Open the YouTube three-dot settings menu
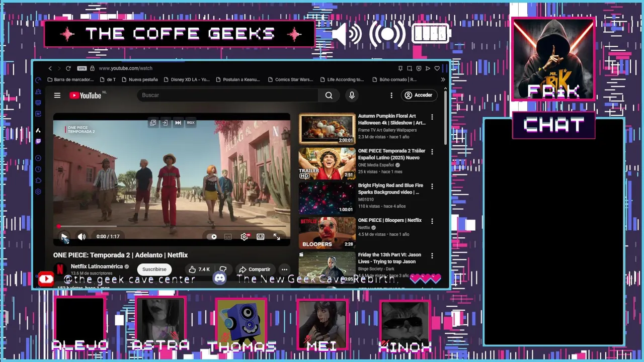Image resolution: width=644 pixels, height=362 pixels. click(x=391, y=95)
